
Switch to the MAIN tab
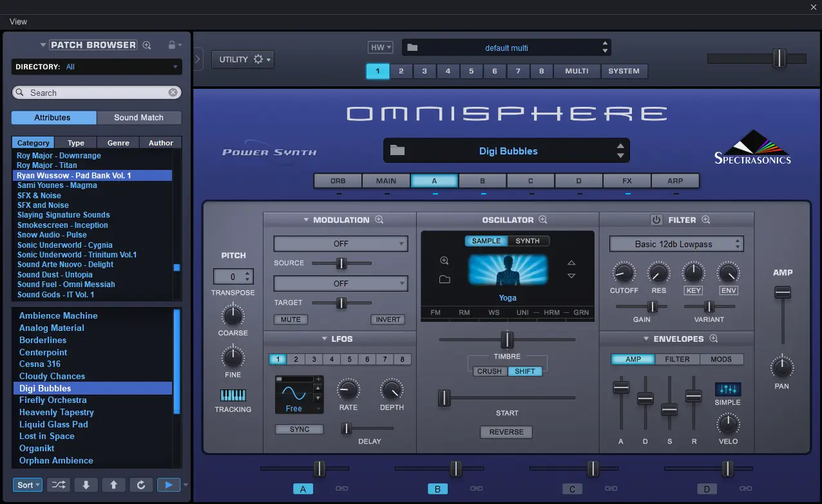pos(387,181)
